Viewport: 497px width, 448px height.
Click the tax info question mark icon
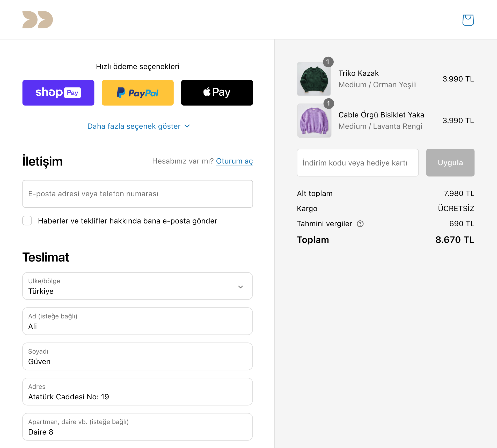pyautogui.click(x=360, y=224)
